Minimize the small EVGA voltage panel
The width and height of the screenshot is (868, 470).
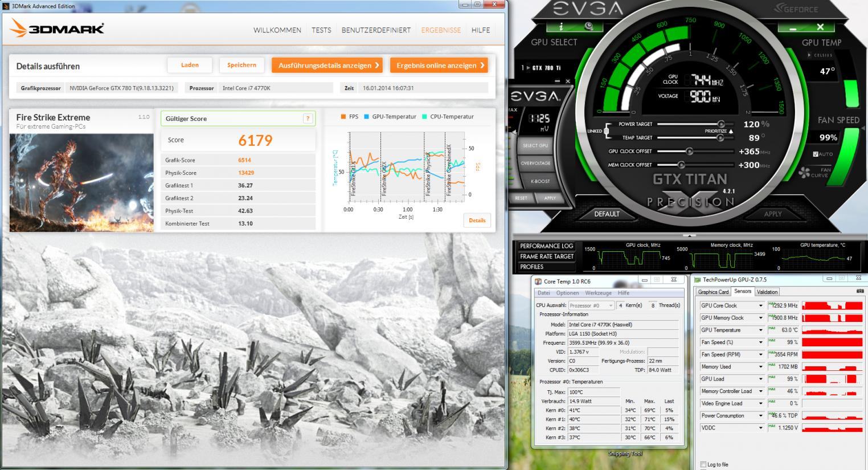click(x=557, y=81)
